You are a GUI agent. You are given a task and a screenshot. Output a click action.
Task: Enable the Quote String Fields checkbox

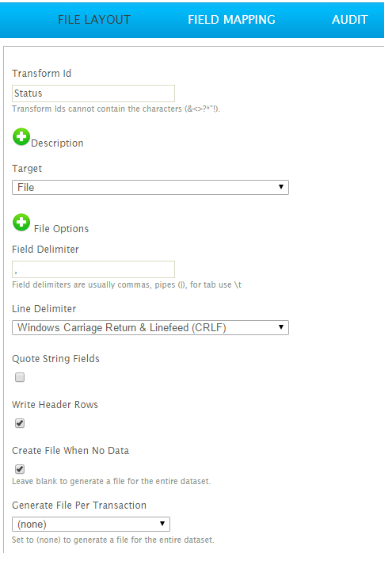click(x=20, y=377)
